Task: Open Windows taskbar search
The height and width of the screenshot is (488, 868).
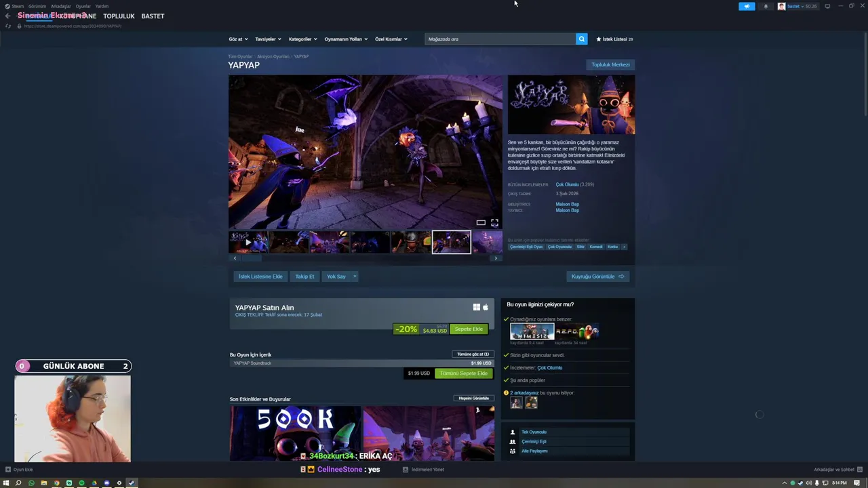Action: point(18,483)
